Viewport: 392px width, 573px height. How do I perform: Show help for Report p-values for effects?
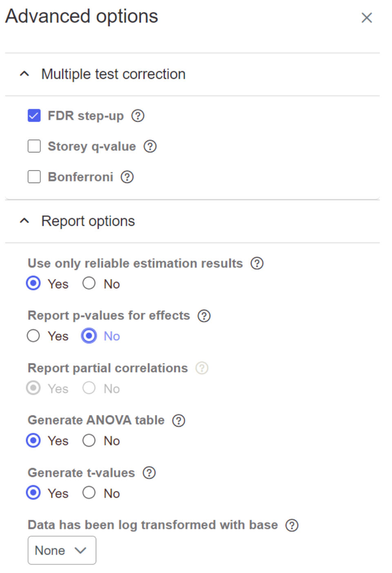204,316
